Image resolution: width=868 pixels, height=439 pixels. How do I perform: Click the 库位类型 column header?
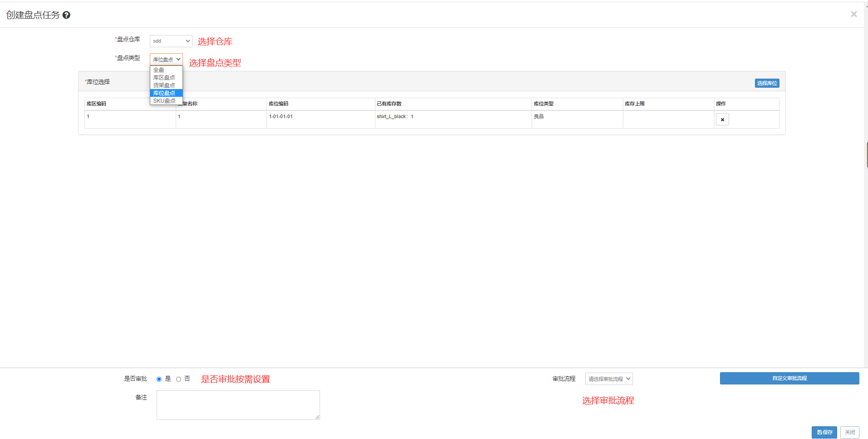point(577,104)
